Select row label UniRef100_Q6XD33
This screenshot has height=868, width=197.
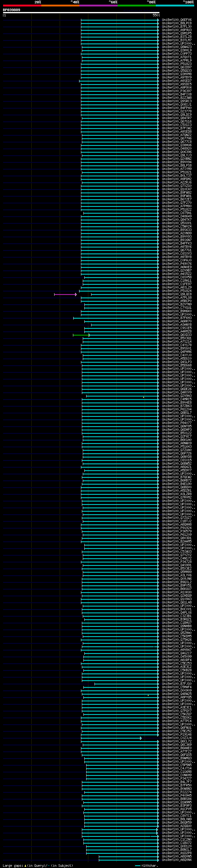177,335
